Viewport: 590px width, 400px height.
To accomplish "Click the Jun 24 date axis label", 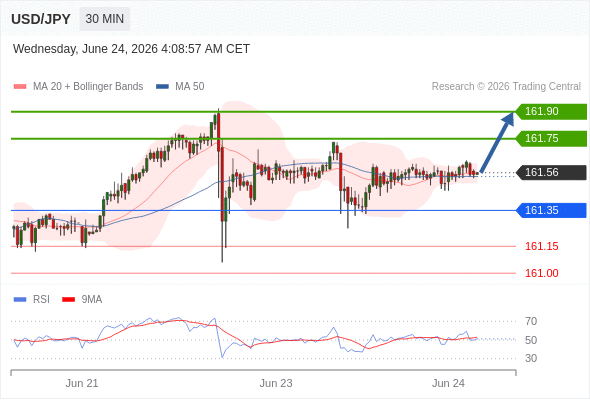I will click(x=448, y=383).
